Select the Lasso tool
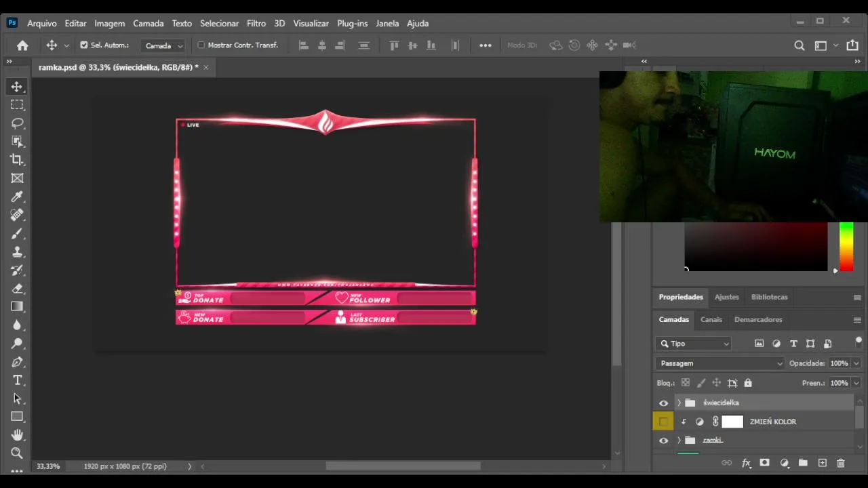The height and width of the screenshot is (488, 868). (17, 123)
